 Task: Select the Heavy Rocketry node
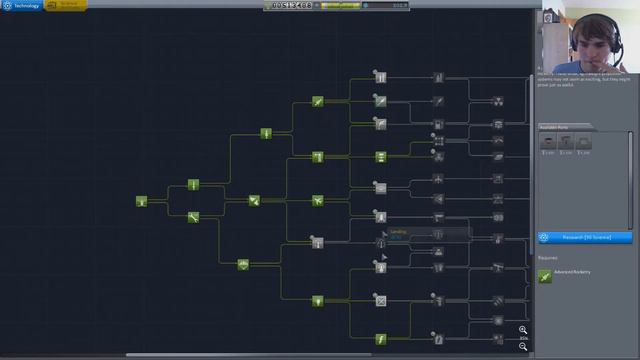point(381,78)
